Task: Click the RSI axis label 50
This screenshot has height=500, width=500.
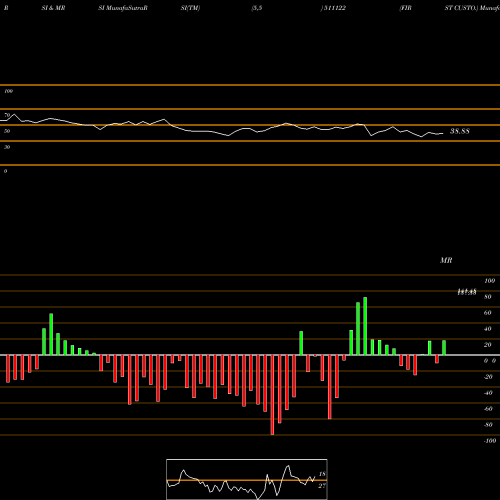Action: [7, 131]
